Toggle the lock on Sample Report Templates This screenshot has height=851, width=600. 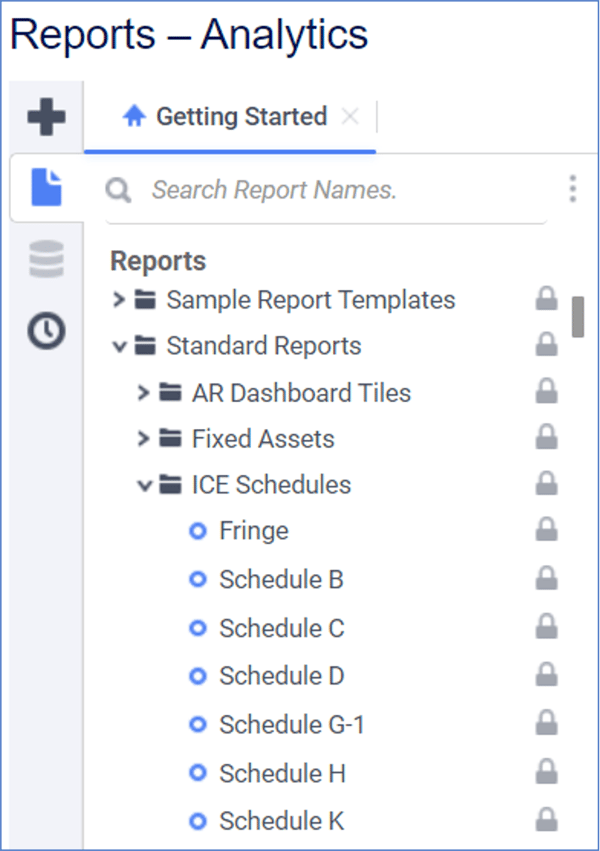click(547, 297)
